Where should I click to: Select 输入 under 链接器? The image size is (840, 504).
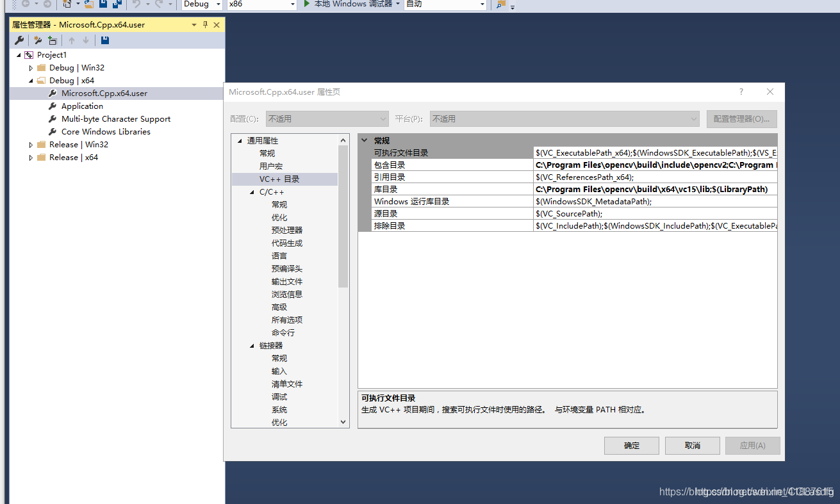point(279,371)
